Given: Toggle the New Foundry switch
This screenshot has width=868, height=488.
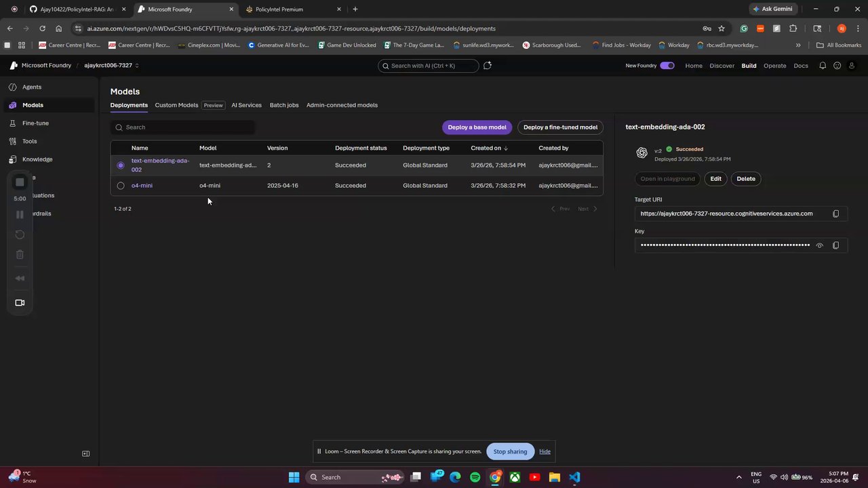Looking at the screenshot, I should (667, 66).
